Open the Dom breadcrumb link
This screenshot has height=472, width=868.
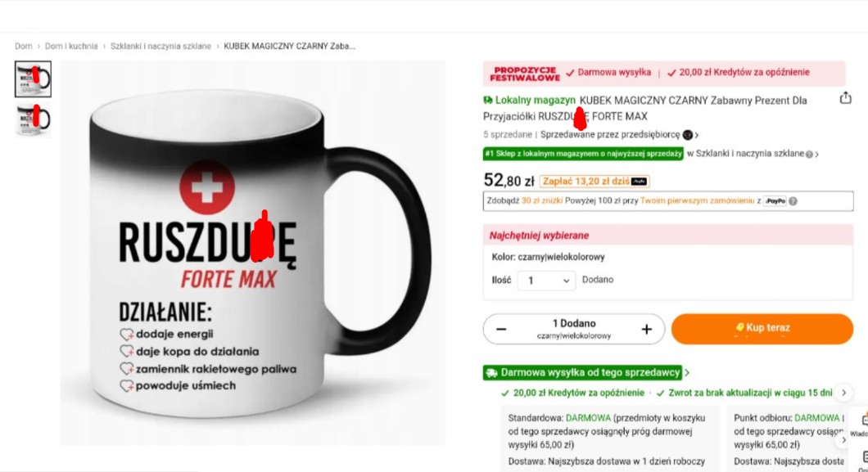point(23,46)
